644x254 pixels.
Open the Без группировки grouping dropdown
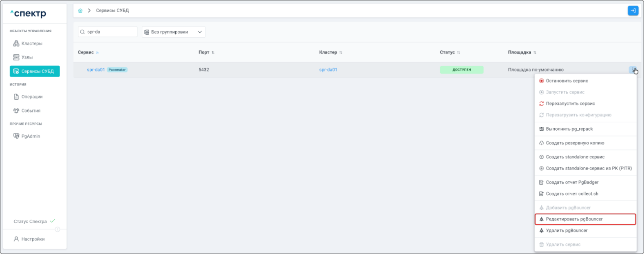(x=173, y=32)
